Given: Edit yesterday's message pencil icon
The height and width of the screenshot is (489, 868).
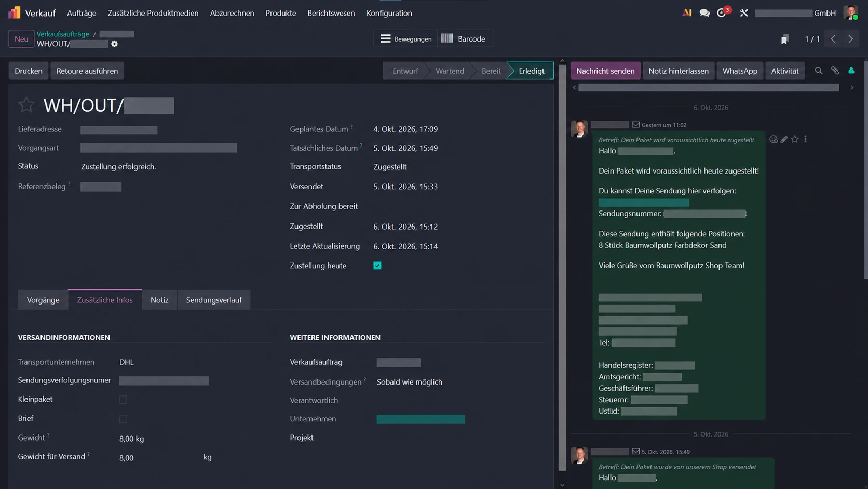Looking at the screenshot, I should [784, 139].
